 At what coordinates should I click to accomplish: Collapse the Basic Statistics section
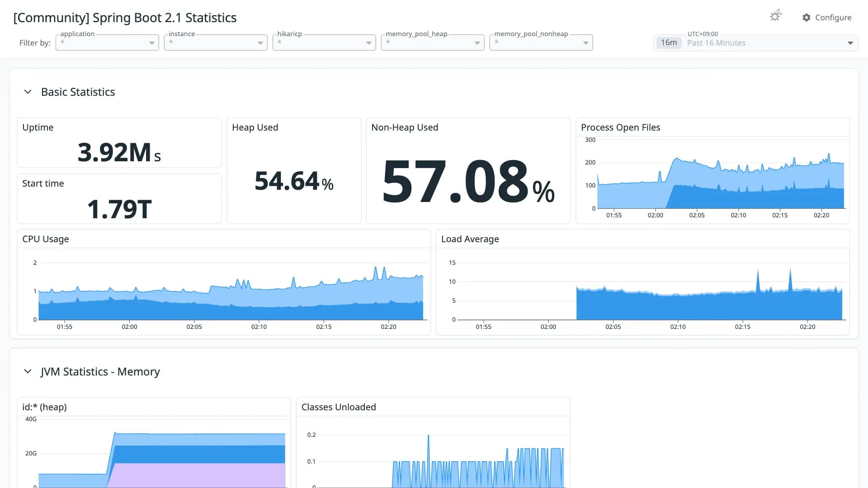[x=28, y=92]
